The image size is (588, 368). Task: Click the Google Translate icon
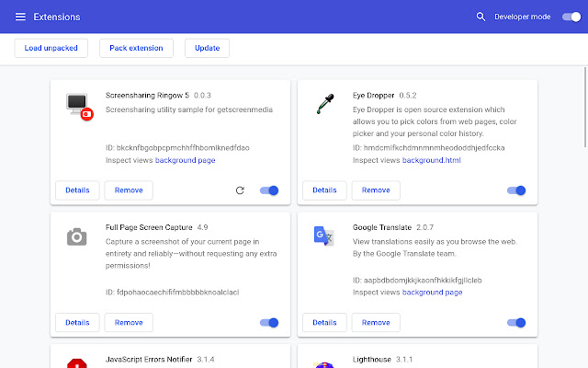323,236
